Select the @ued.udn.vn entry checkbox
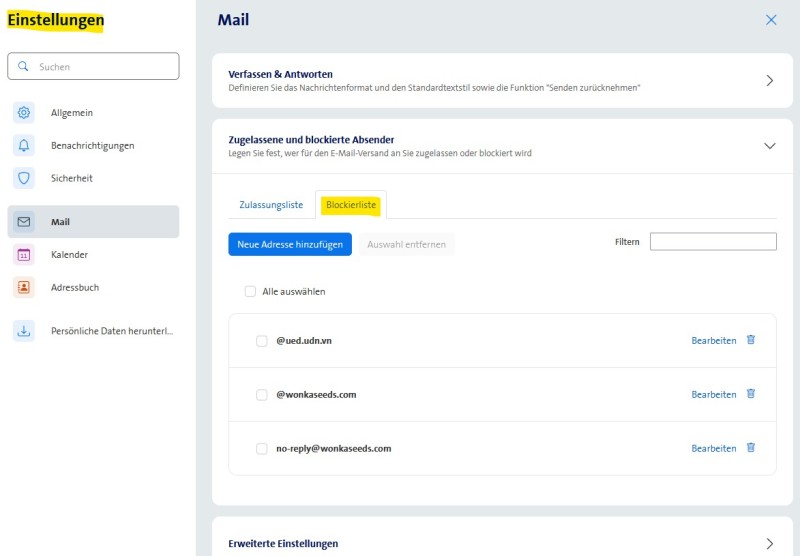Image resolution: width=800 pixels, height=556 pixels. 262,341
